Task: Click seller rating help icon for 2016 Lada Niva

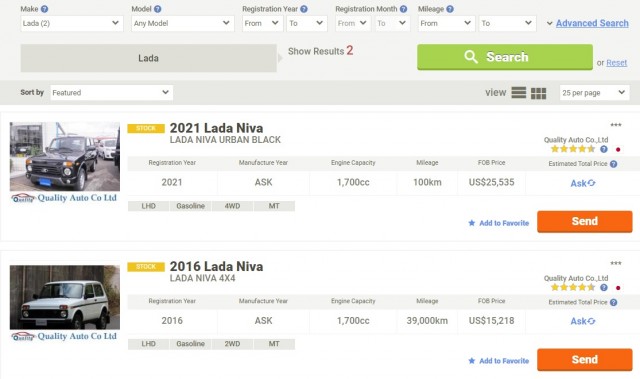Action: coord(604,288)
